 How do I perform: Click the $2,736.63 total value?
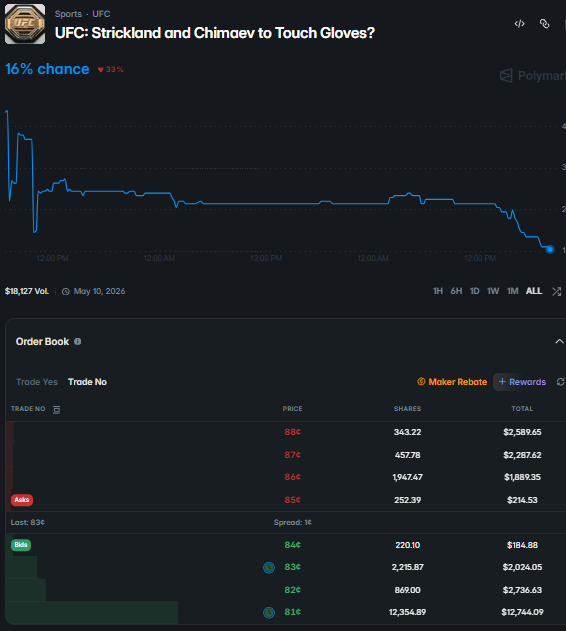522,590
